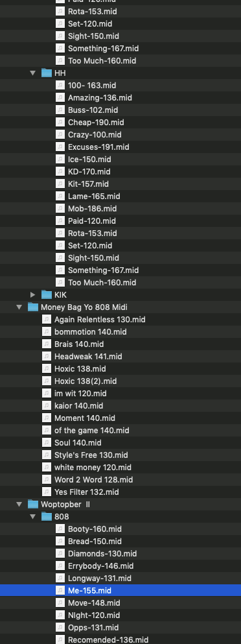Click the MIDI file icon for Hoxic 138(2).mid
241x644 pixels.
tap(47, 381)
